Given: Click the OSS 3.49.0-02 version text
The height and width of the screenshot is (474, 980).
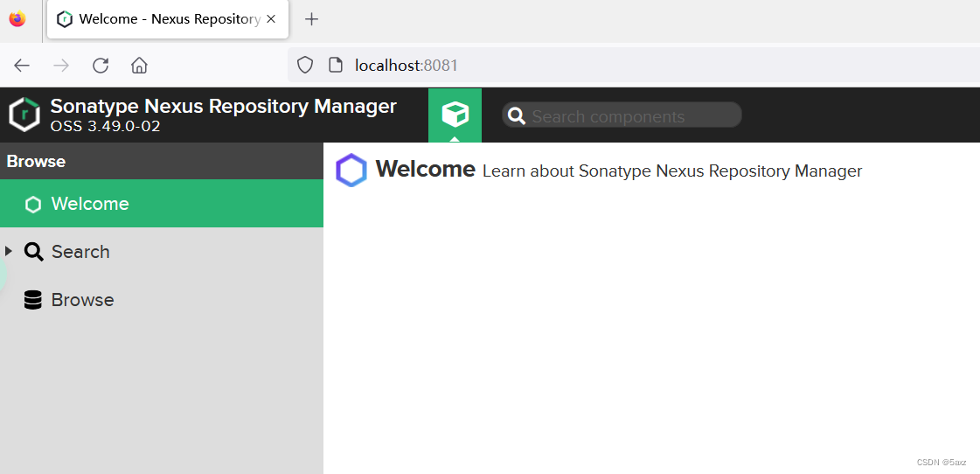Looking at the screenshot, I should coord(106,126).
